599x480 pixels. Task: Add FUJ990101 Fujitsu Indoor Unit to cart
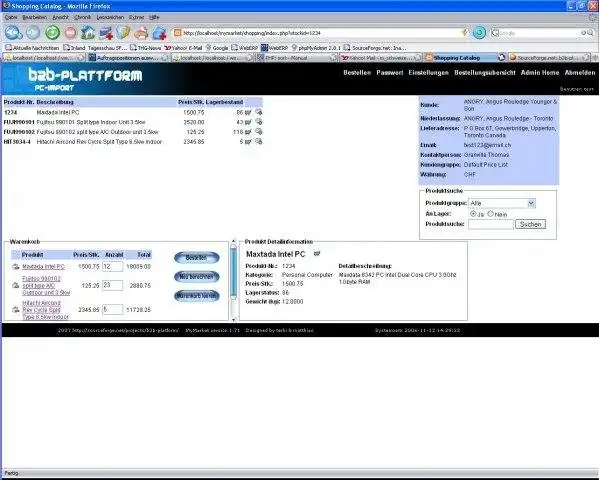click(x=248, y=122)
